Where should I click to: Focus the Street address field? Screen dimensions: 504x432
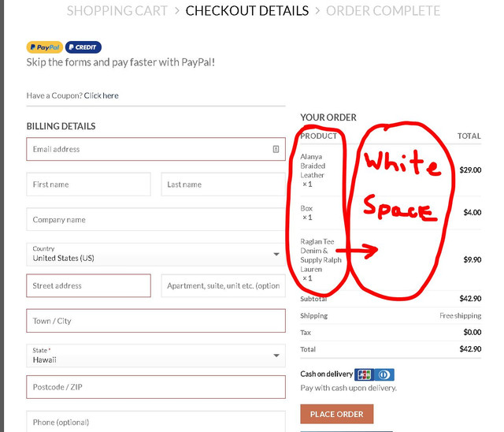pyautogui.click(x=88, y=285)
